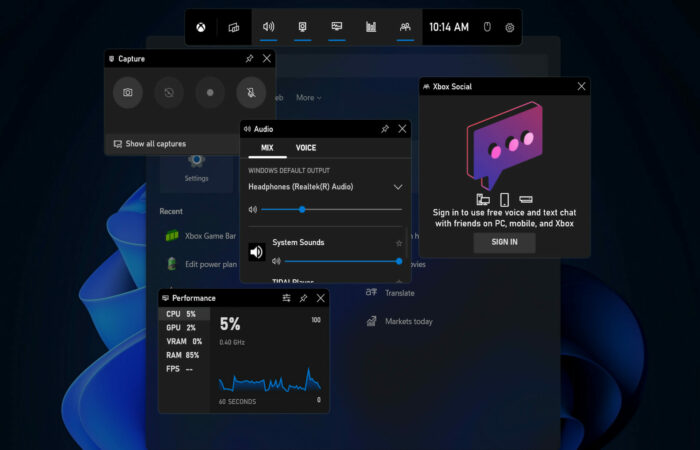Viewport: 700px width, 450px height.
Task: Pin the Capture widget
Action: point(249,58)
